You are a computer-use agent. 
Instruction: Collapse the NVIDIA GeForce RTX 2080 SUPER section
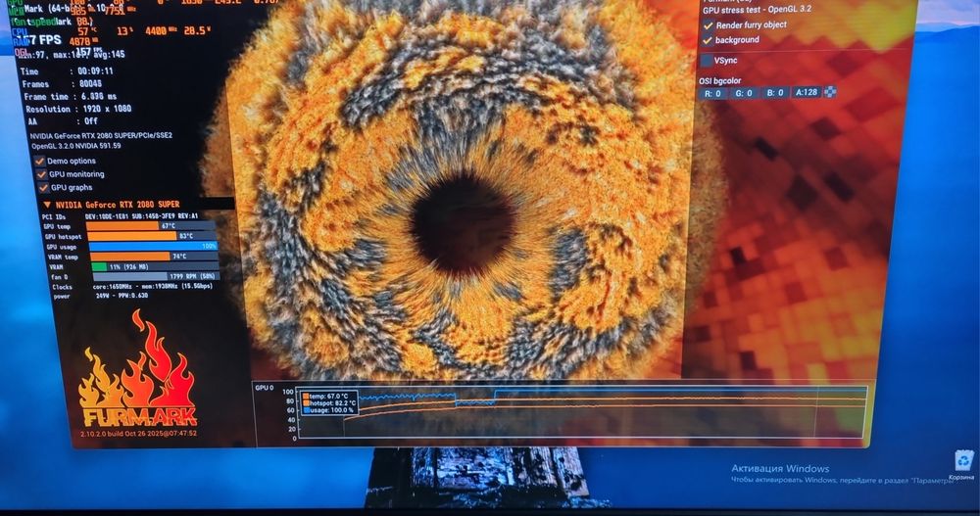point(47,205)
